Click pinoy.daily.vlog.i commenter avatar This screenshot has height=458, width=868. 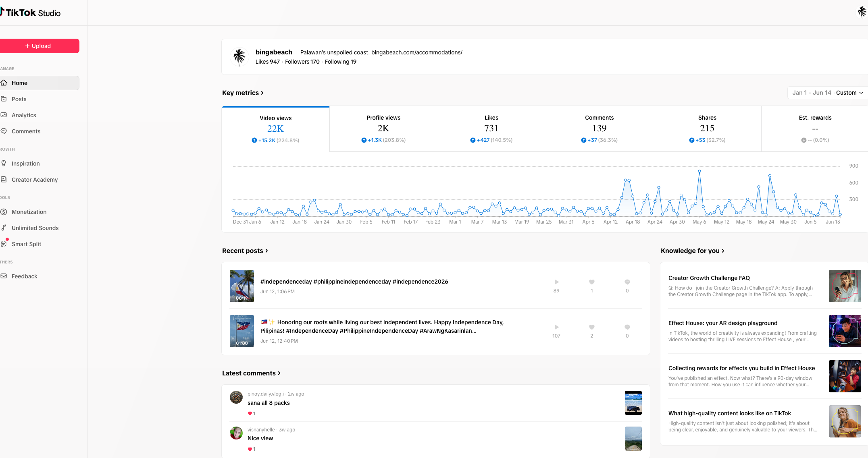pos(236,397)
